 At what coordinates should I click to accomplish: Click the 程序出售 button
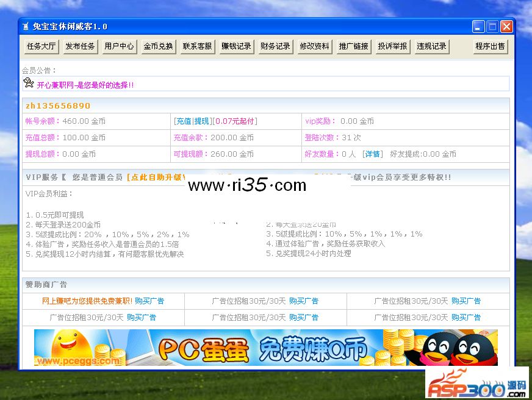coord(490,46)
